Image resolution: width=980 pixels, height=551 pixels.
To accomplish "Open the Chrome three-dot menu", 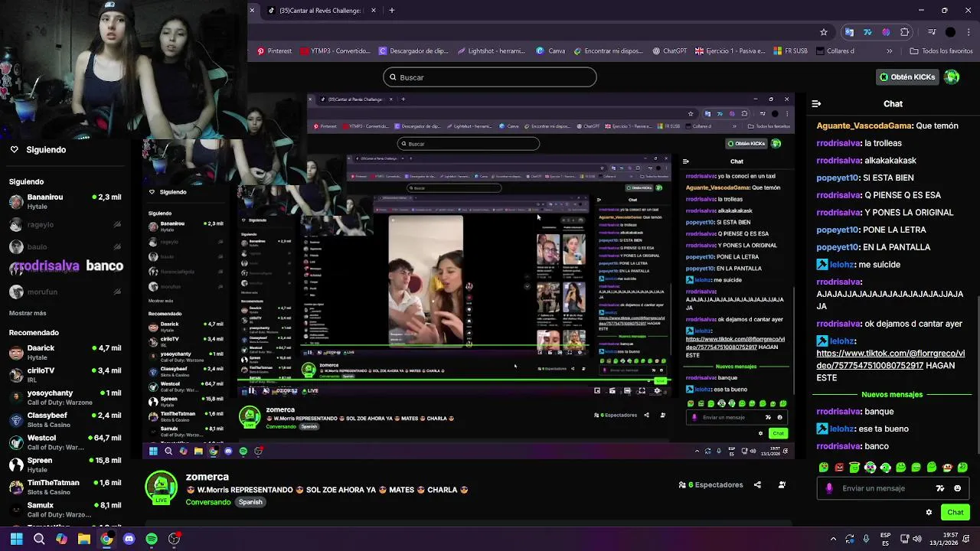I will (969, 32).
